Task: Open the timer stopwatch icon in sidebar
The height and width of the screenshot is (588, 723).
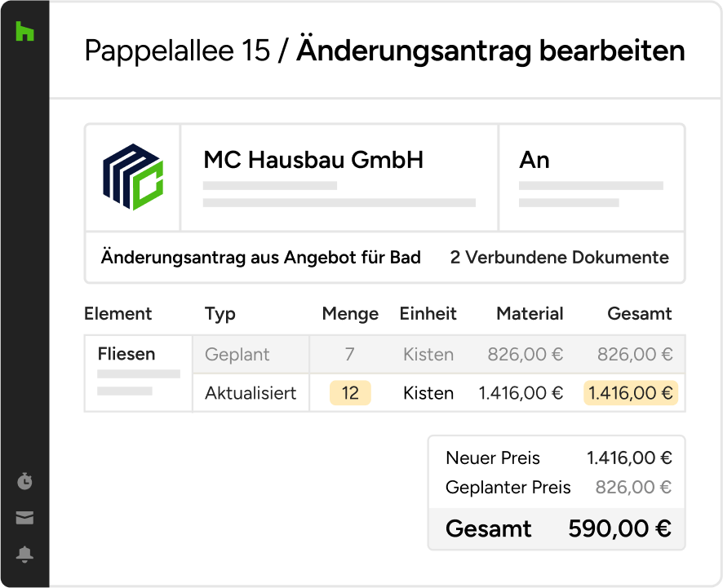Action: [x=24, y=482]
